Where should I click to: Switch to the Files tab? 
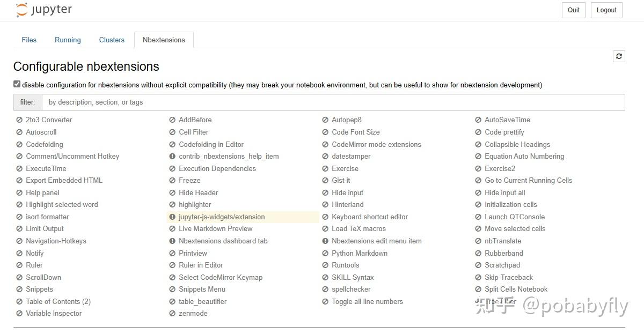click(29, 40)
